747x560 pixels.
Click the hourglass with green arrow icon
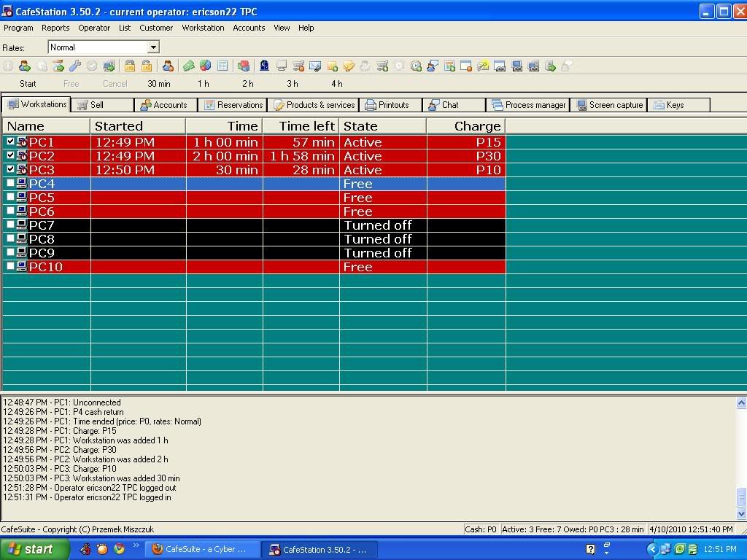(58, 66)
